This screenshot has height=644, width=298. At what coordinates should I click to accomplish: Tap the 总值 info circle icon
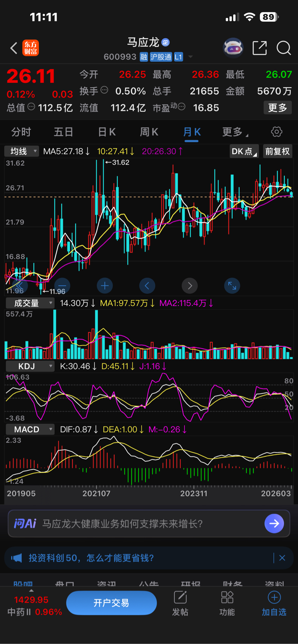pos(31,106)
